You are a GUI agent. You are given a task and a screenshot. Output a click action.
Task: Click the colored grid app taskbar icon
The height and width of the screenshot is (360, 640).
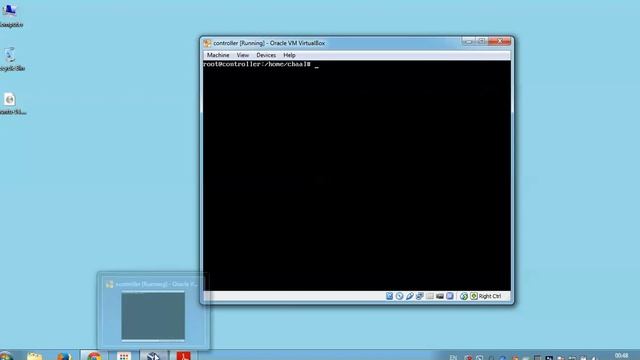[x=124, y=356]
